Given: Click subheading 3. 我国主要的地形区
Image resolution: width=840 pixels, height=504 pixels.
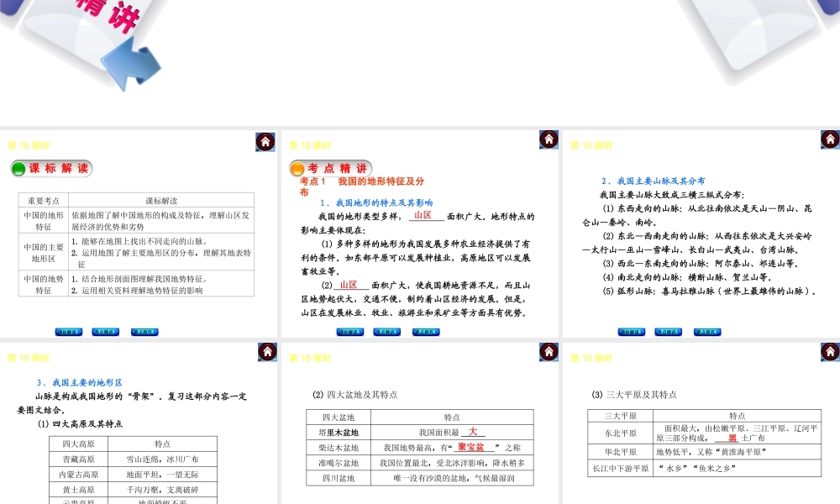Looking at the screenshot, I should [x=79, y=382].
